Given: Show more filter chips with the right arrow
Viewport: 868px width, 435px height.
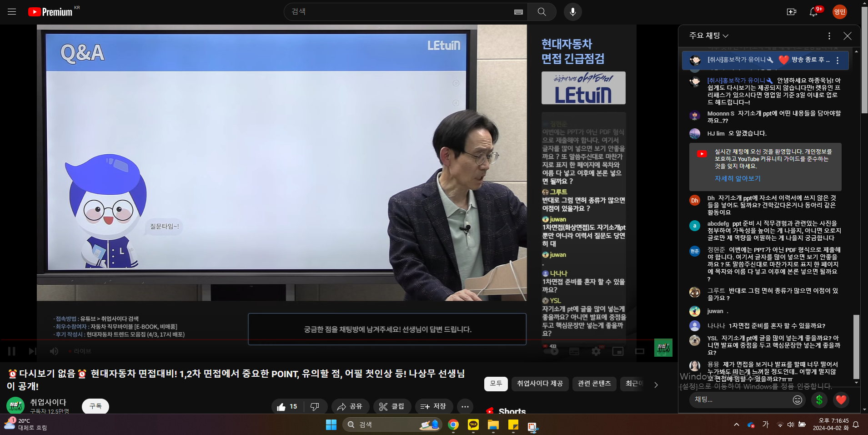Looking at the screenshot, I should [x=656, y=385].
